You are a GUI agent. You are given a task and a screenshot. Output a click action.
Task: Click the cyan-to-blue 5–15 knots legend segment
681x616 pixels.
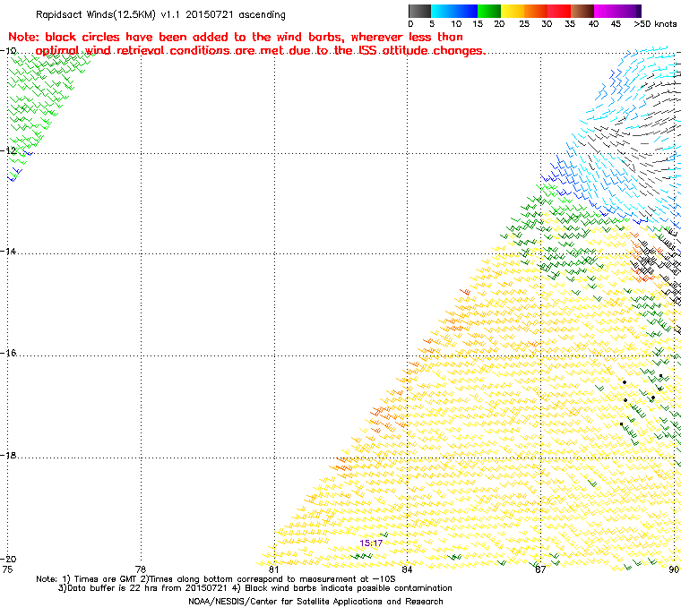(454, 12)
